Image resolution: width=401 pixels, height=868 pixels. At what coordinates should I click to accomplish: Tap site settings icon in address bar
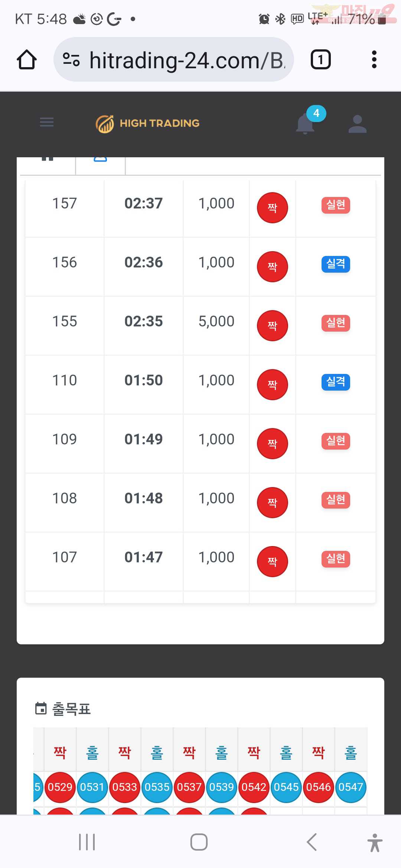[x=71, y=59]
